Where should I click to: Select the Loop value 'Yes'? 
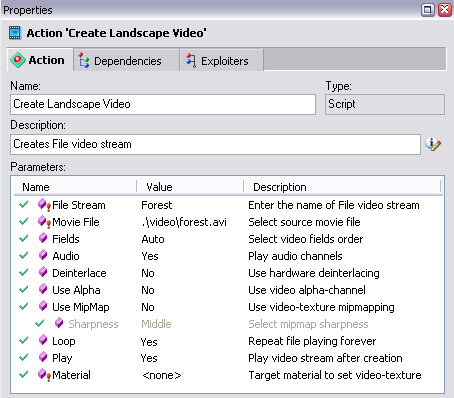click(x=149, y=342)
